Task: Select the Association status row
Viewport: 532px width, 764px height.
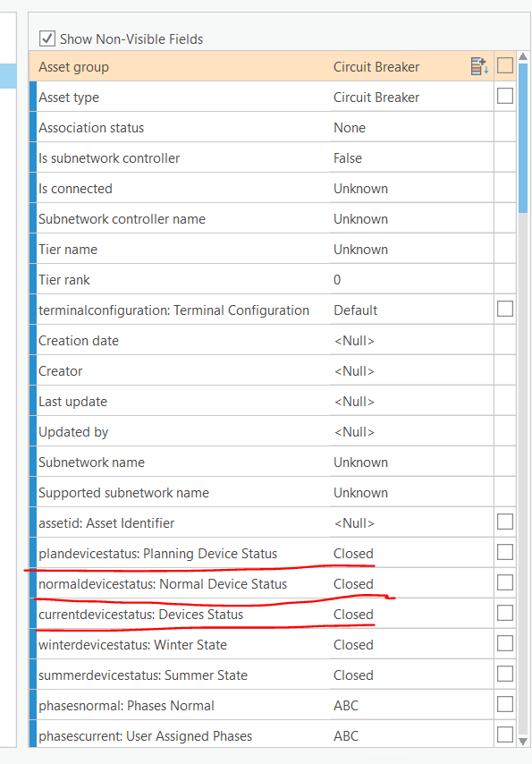Action: [273, 127]
